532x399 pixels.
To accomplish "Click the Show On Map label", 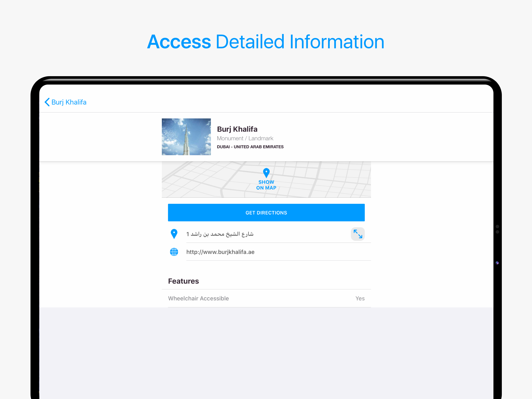I will click(x=266, y=185).
